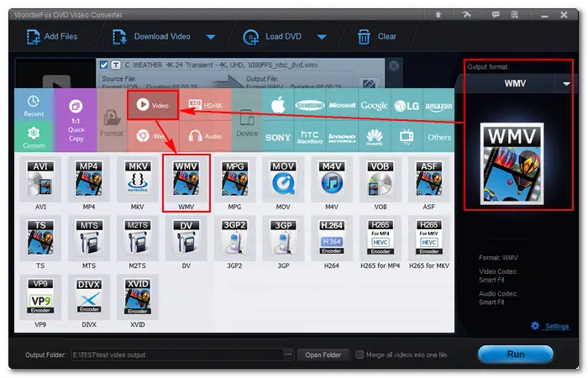Select the 1:1 Quick Copy option

[76, 121]
